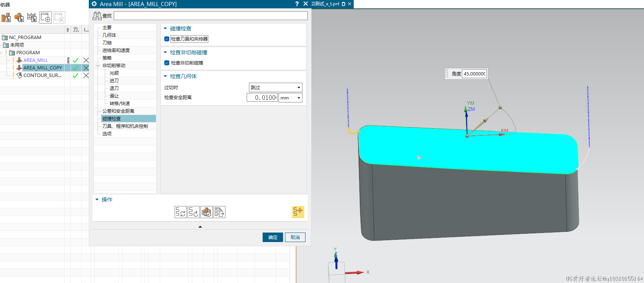This screenshot has height=283, width=644.
Task: Click the highlighted display tool path icon
Action: pyautogui.click(x=298, y=212)
